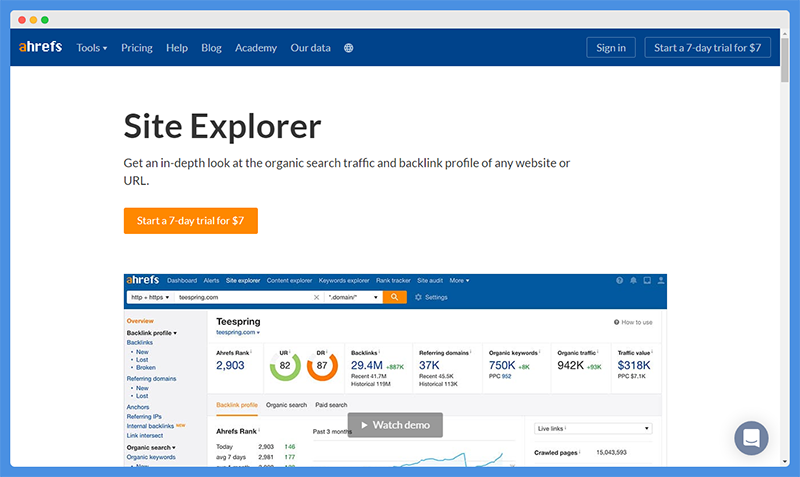This screenshot has height=477, width=800.
Task: Select the Backlink profile tab
Action: tap(237, 405)
